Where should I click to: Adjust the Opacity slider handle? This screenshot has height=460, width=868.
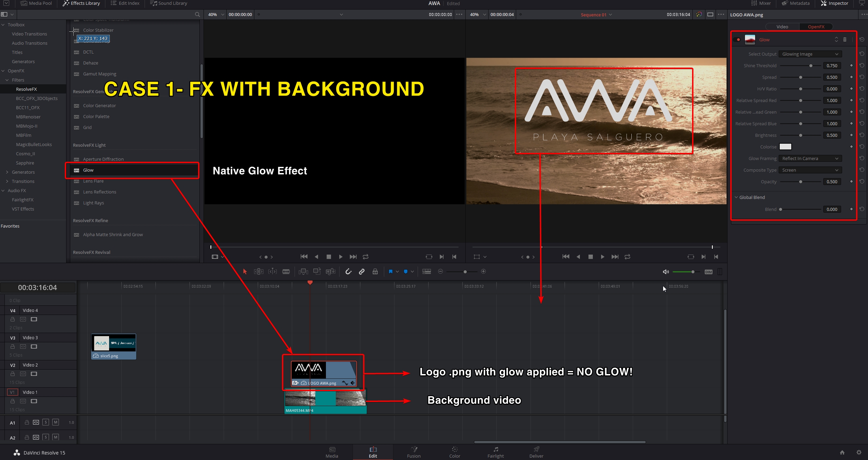tap(800, 182)
